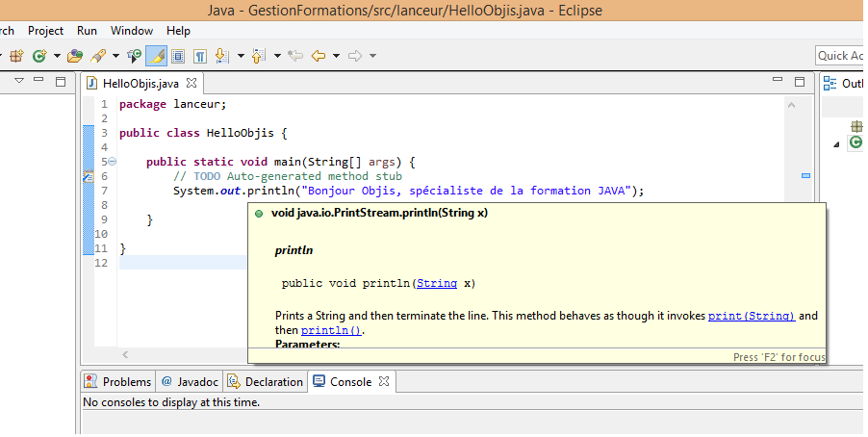Select the HelloObjis.java editor tab
Viewport: 868px width, 437px height.
[x=140, y=84]
